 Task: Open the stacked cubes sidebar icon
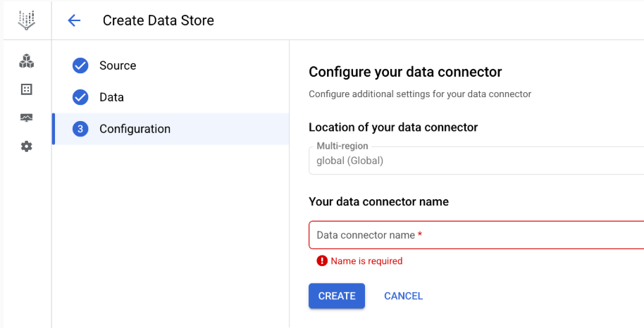pos(26,61)
